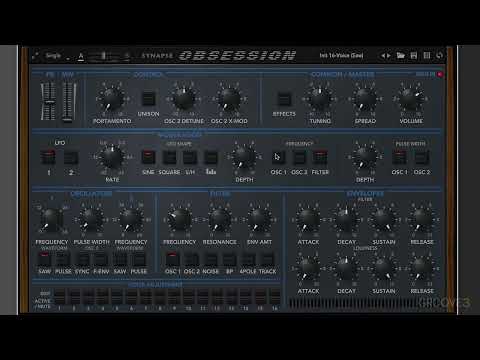Screen dimensions: 480x360
Task: Click the Spread knob
Action: point(365,99)
